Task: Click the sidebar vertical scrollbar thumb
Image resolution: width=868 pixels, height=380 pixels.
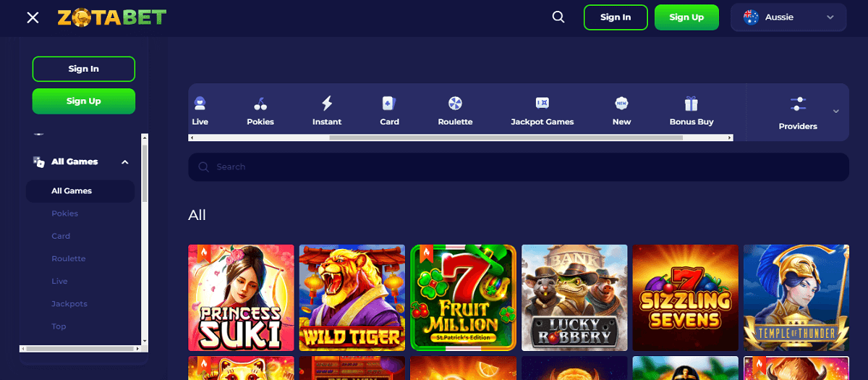Action: coord(145,173)
